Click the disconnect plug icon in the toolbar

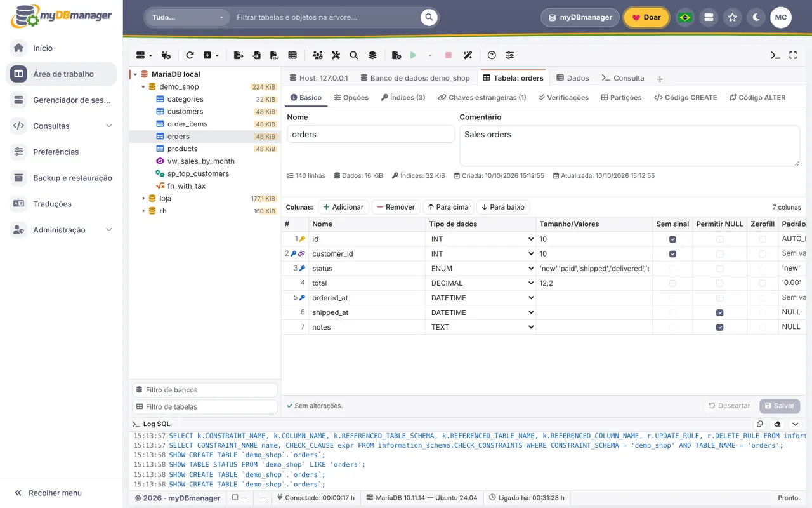pyautogui.click(x=166, y=55)
